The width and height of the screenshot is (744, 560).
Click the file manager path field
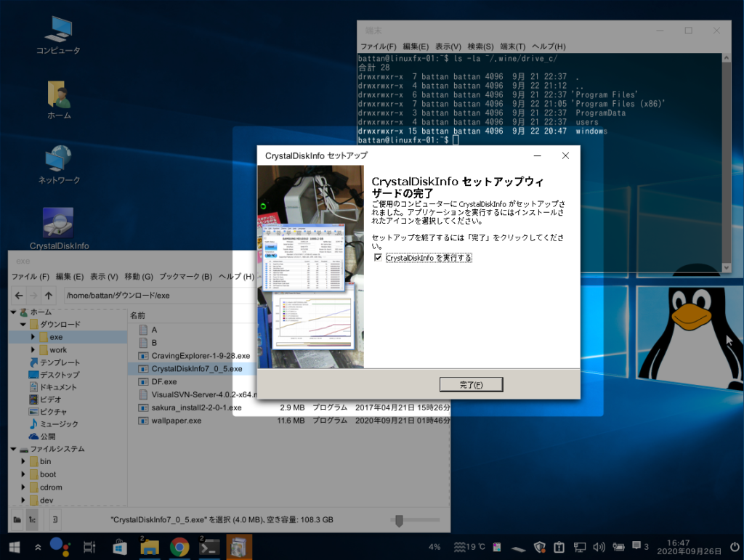point(161,296)
